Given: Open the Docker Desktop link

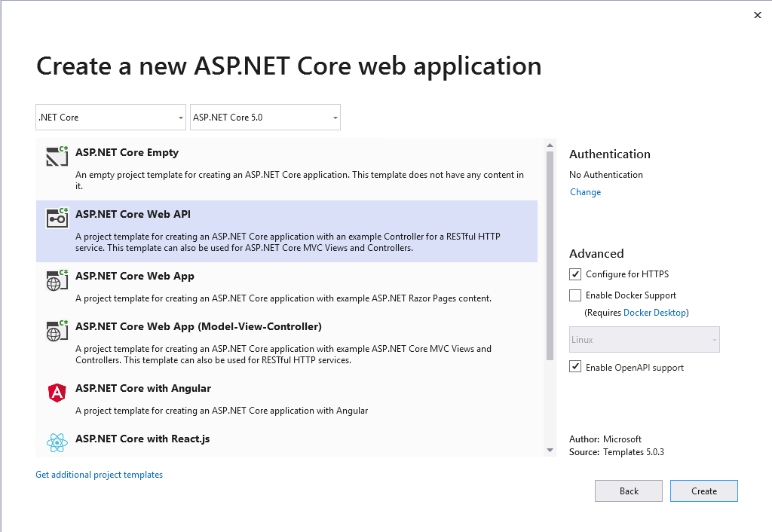Looking at the screenshot, I should (655, 312).
